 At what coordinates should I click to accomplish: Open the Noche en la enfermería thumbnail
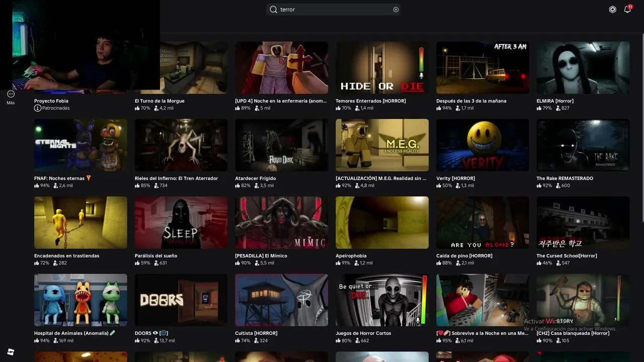click(x=282, y=67)
